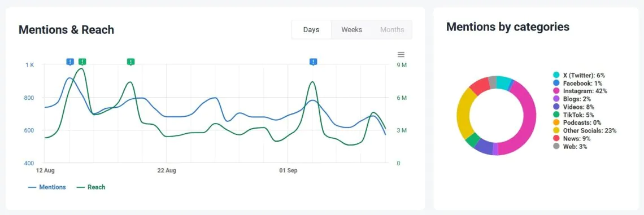The image size is (644, 215).
Task: Click the Instagram legend color dot
Action: [x=556, y=91]
